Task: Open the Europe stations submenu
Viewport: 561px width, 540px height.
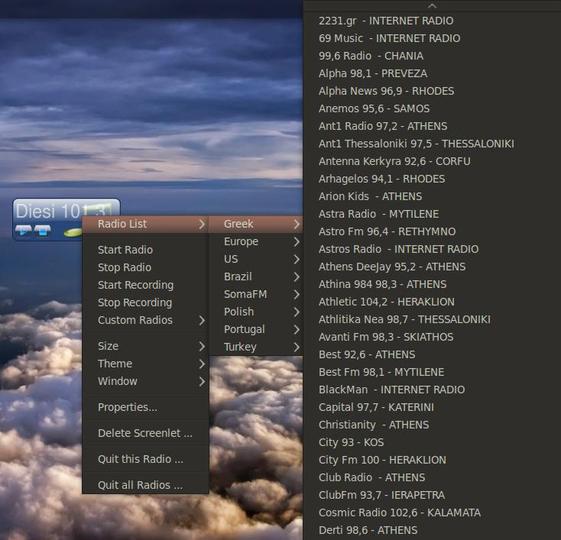Action: 256,242
